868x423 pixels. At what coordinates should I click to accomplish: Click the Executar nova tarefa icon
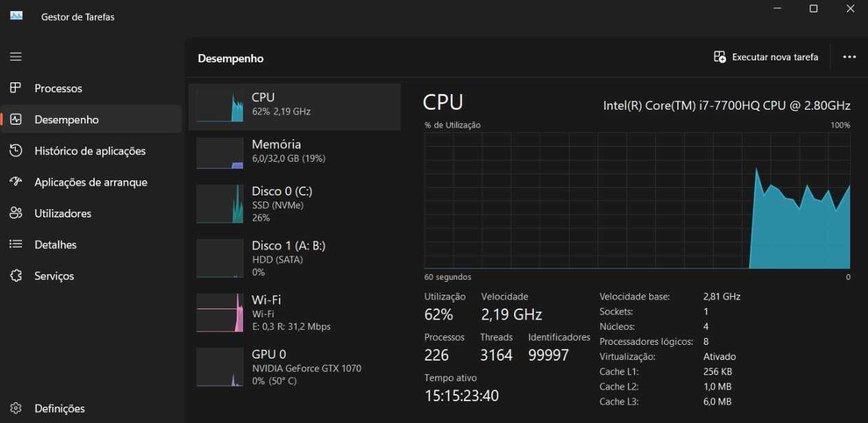tap(720, 57)
